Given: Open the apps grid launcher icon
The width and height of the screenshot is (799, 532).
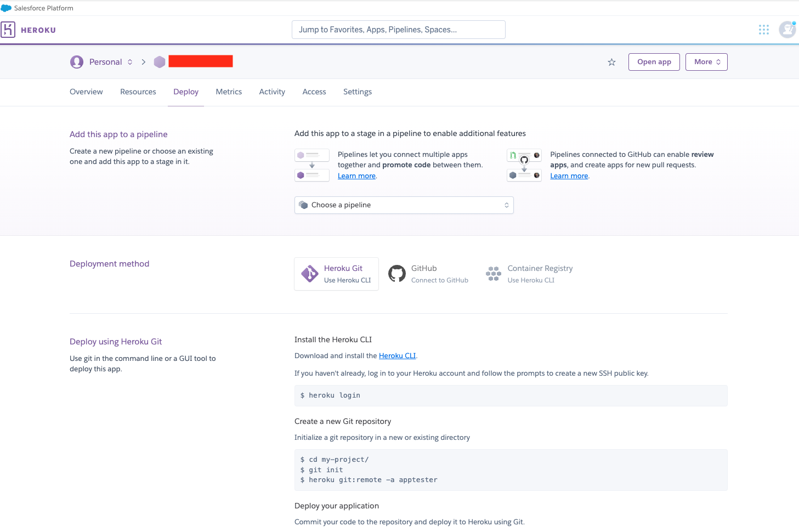Looking at the screenshot, I should point(763,30).
